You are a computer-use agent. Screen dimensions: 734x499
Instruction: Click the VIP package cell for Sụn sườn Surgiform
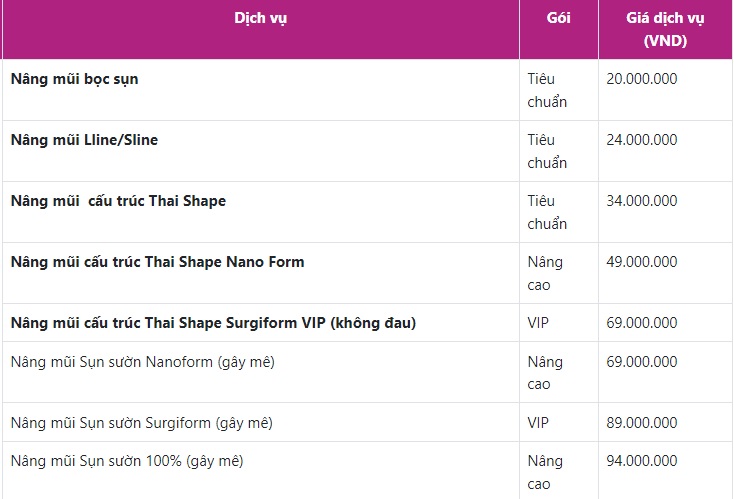tap(538, 423)
